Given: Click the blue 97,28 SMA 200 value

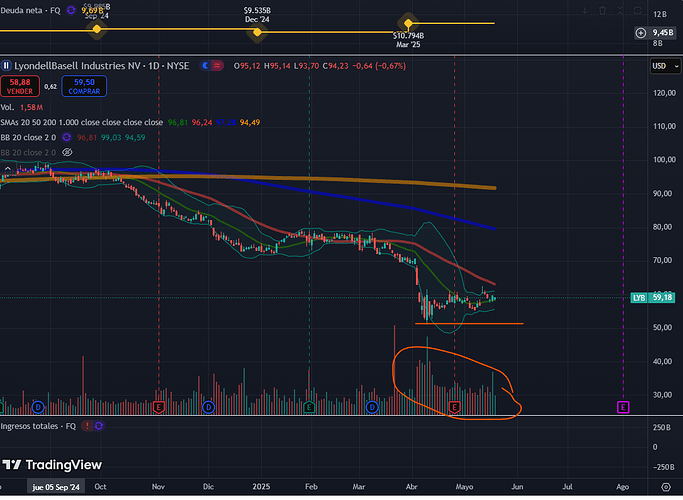Looking at the screenshot, I should point(226,123).
